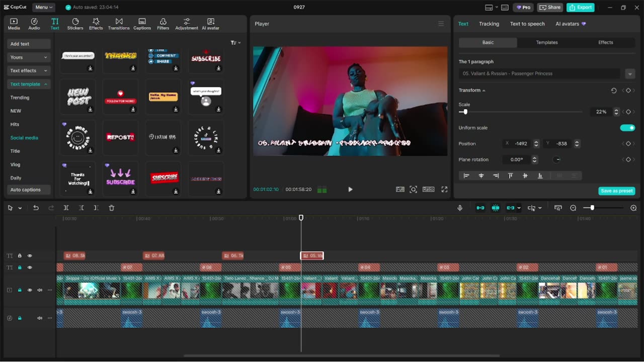Open the AI avatar panel

pyautogui.click(x=211, y=24)
